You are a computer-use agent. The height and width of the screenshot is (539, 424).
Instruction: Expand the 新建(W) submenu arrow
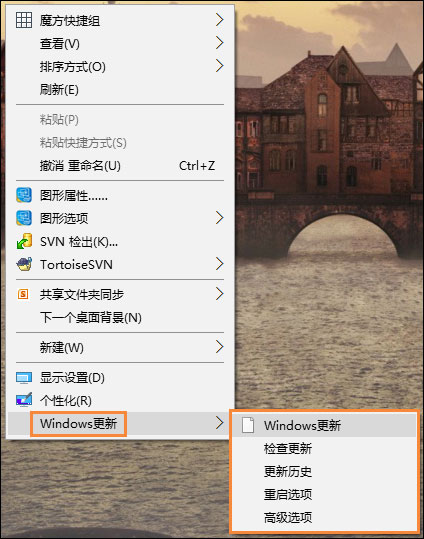219,346
